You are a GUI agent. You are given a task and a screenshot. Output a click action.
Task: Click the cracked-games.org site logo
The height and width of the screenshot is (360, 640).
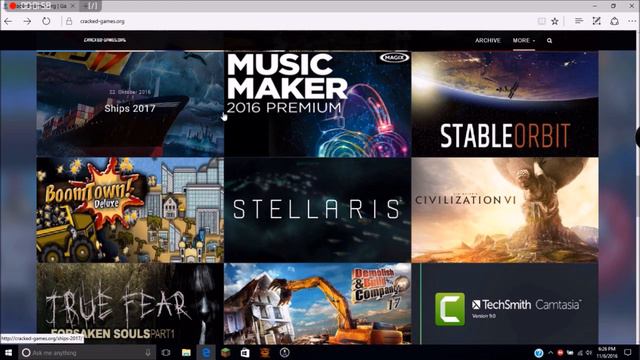pyautogui.click(x=105, y=40)
